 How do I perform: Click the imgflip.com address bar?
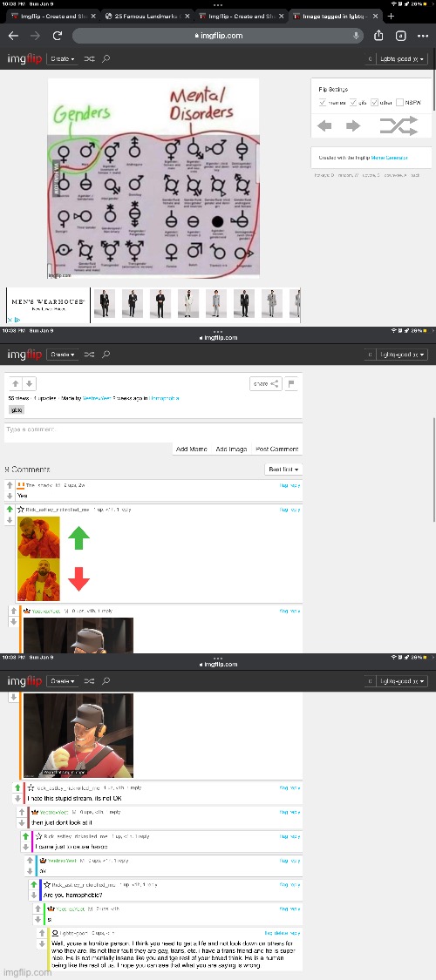pyautogui.click(x=218, y=36)
